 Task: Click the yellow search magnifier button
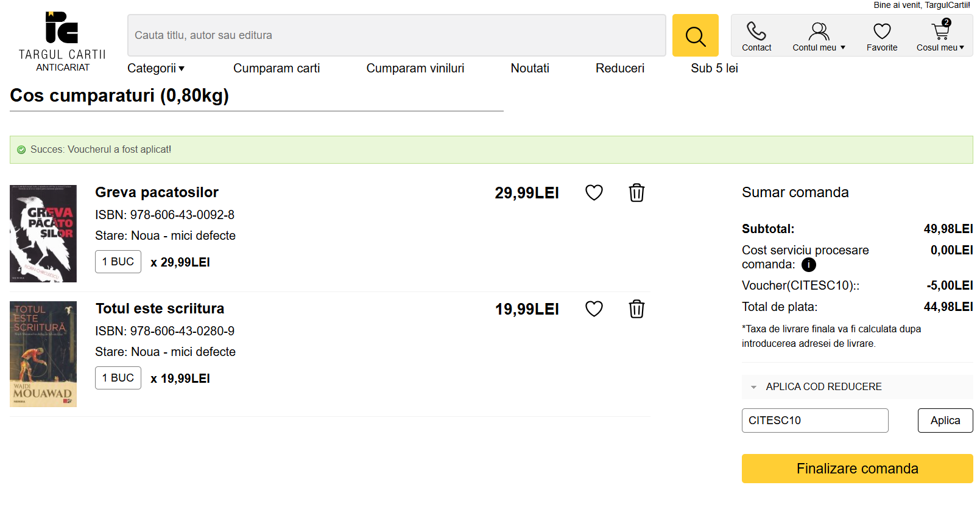click(695, 36)
